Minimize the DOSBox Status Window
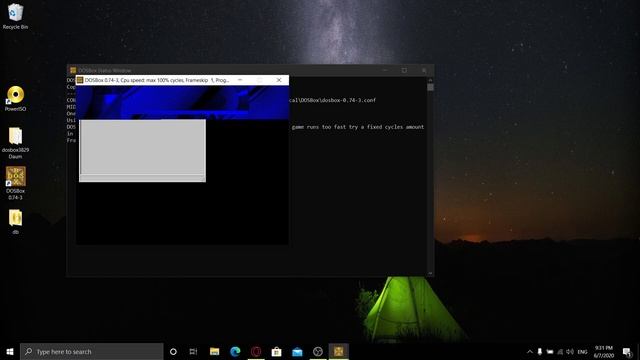 [x=384, y=70]
